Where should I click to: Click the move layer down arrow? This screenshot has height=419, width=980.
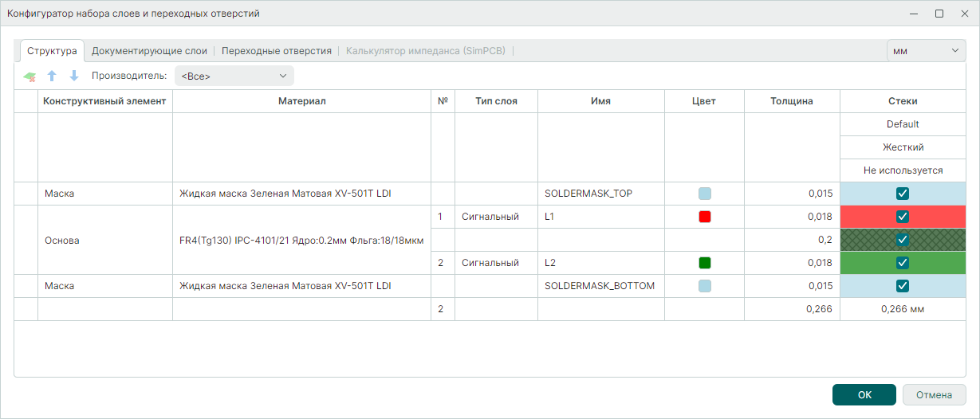(74, 76)
